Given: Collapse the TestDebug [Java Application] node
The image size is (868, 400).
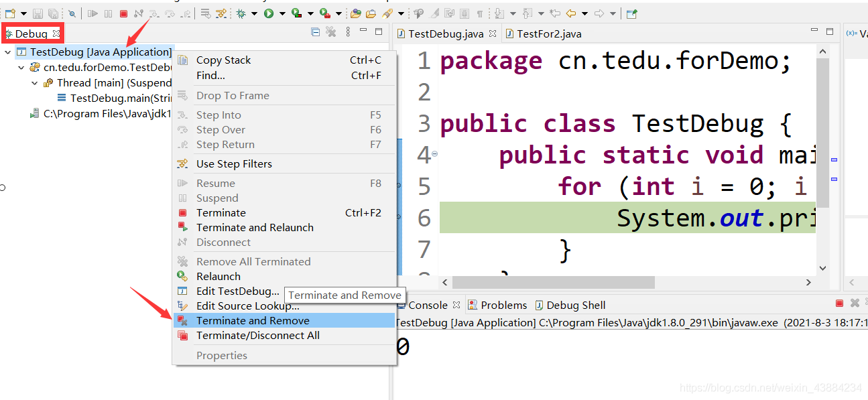Looking at the screenshot, I should click(7, 52).
